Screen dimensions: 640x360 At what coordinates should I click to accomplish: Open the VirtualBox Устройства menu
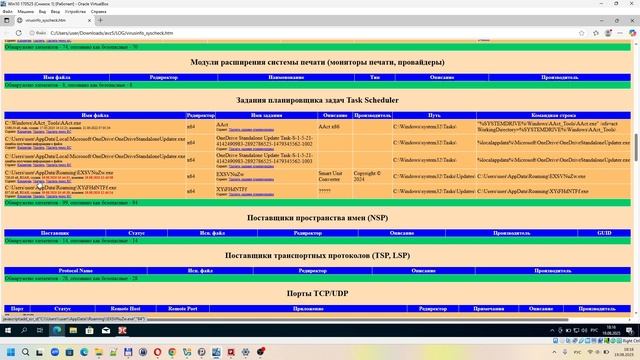(x=76, y=11)
